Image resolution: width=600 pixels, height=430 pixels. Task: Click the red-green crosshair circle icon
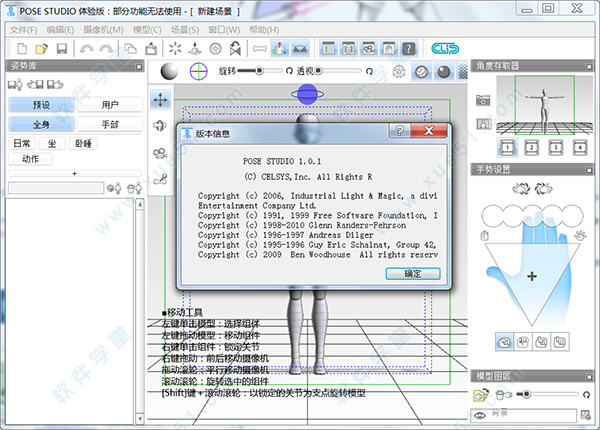(x=199, y=71)
